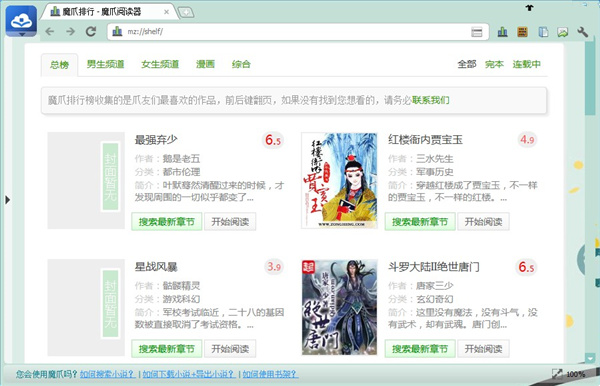This screenshot has width=600, height=386.
Task: Expand the left side panel arrow
Action: click(x=8, y=199)
